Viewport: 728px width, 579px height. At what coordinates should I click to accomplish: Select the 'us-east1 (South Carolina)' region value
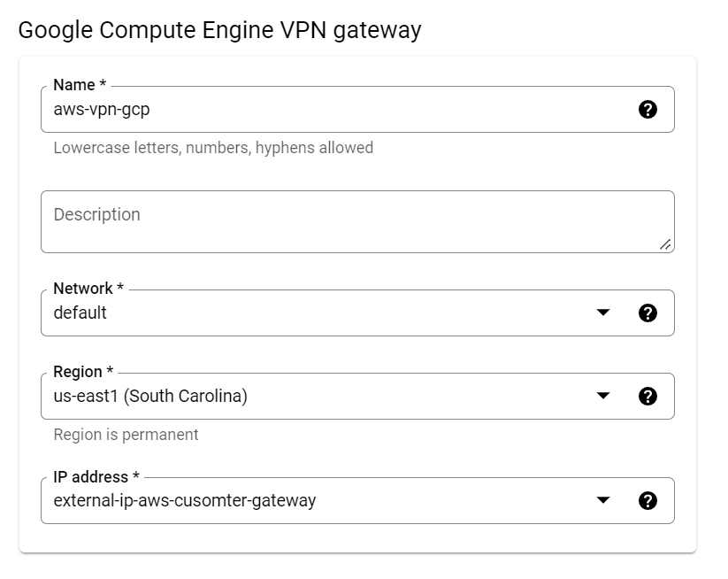(x=150, y=396)
